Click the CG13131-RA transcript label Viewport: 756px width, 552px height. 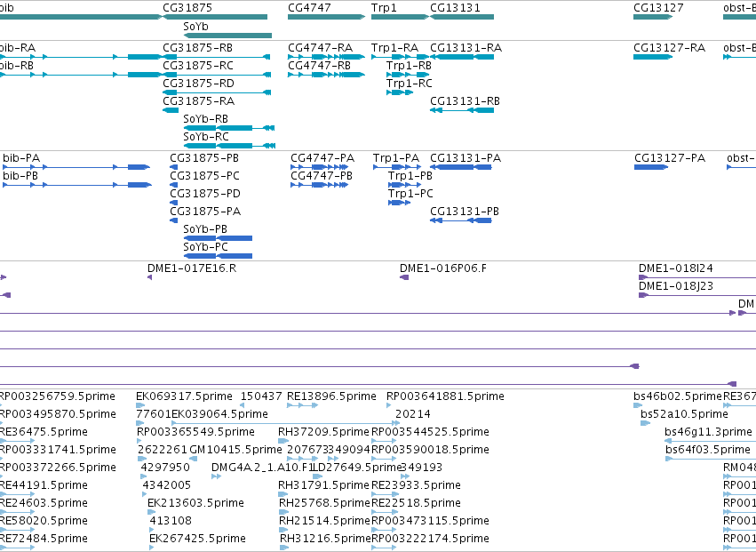466,48
